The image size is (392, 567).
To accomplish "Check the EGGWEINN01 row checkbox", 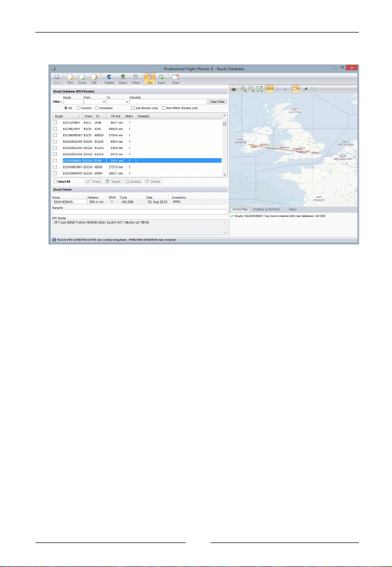I will pyautogui.click(x=56, y=160).
